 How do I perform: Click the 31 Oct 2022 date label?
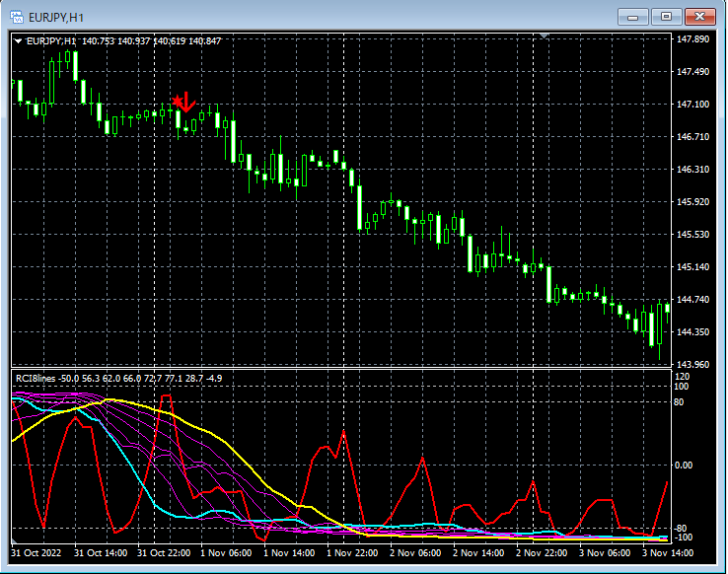[x=37, y=553]
